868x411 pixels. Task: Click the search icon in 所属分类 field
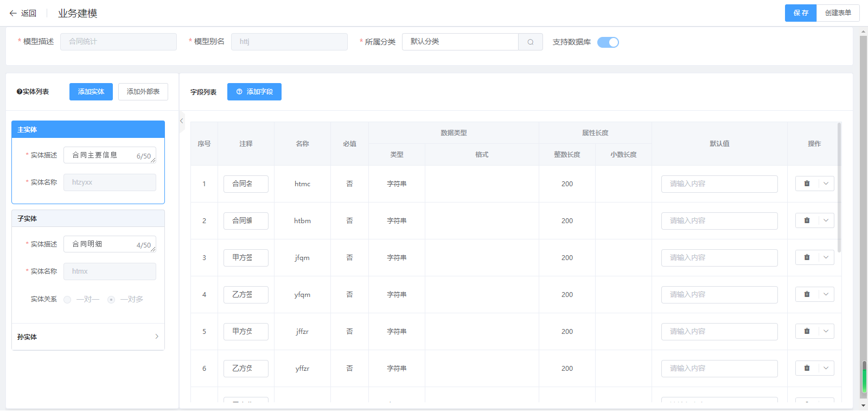(x=531, y=42)
